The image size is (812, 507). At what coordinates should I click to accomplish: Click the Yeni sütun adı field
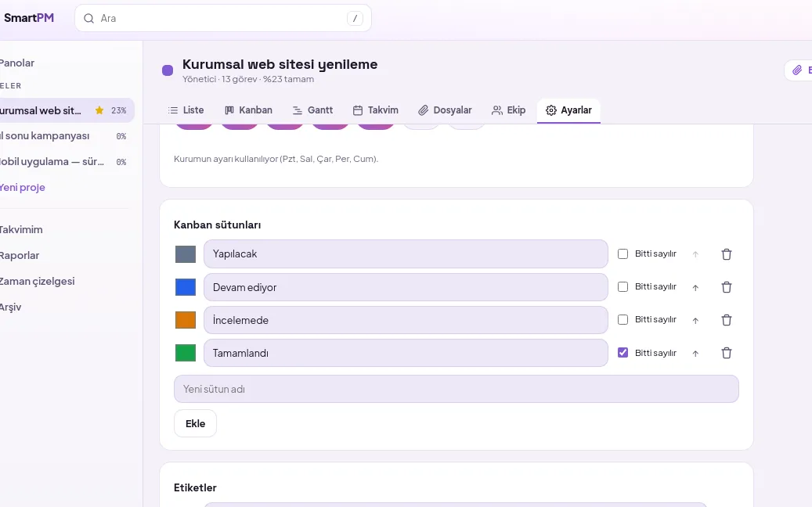click(x=457, y=389)
